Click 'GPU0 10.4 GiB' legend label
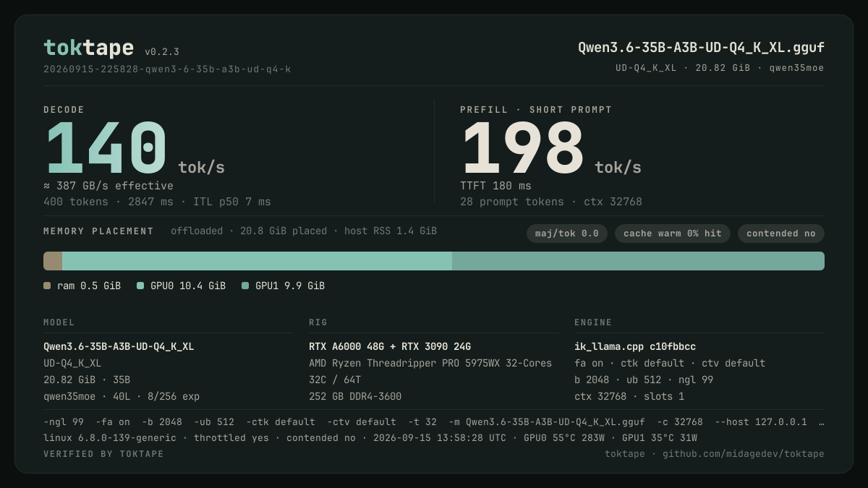 pyautogui.click(x=188, y=286)
